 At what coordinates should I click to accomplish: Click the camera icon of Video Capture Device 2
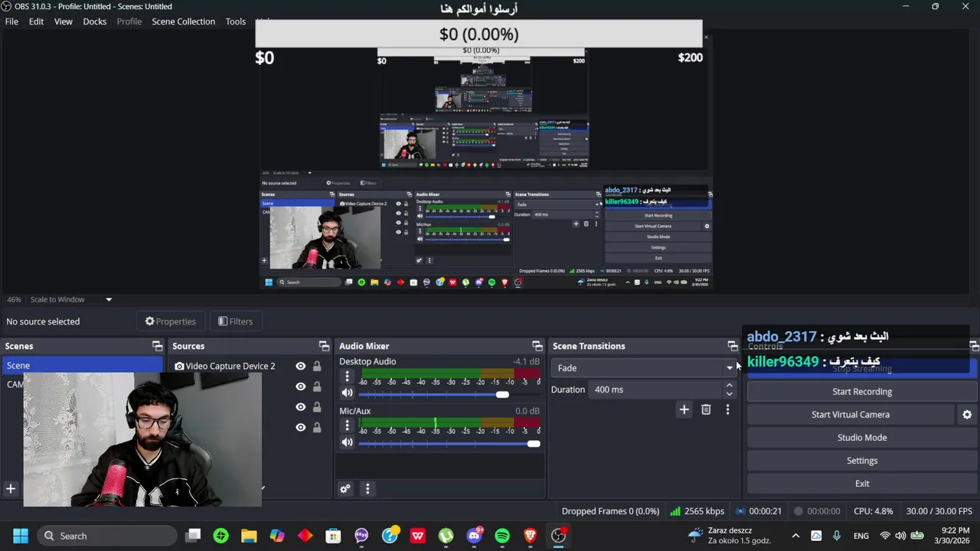pyautogui.click(x=179, y=366)
